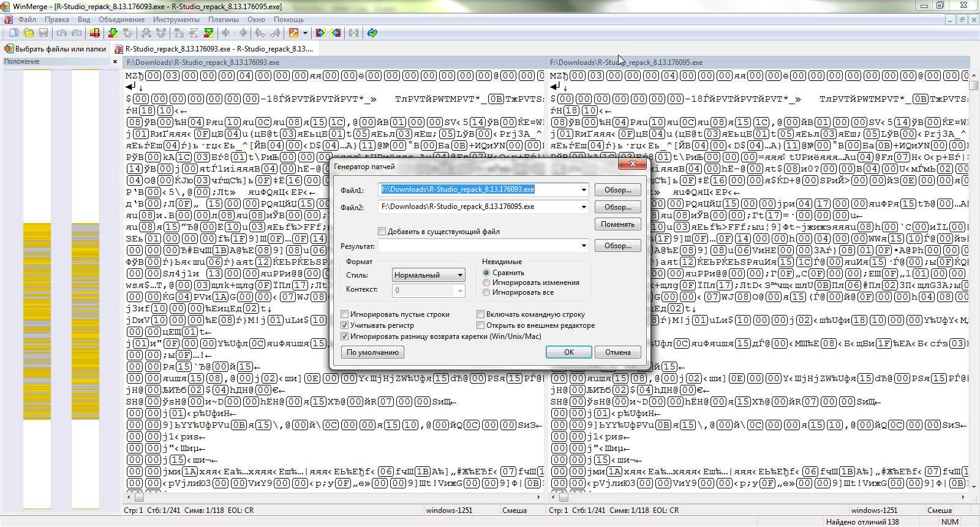The width and height of the screenshot is (980, 527).
Task: Open the Помощь menu
Action: click(x=288, y=20)
